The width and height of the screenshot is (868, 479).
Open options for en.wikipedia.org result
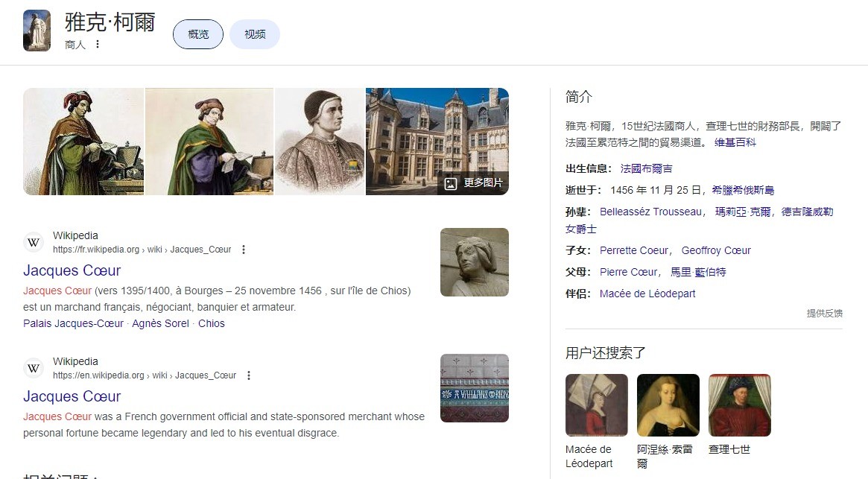[249, 375]
